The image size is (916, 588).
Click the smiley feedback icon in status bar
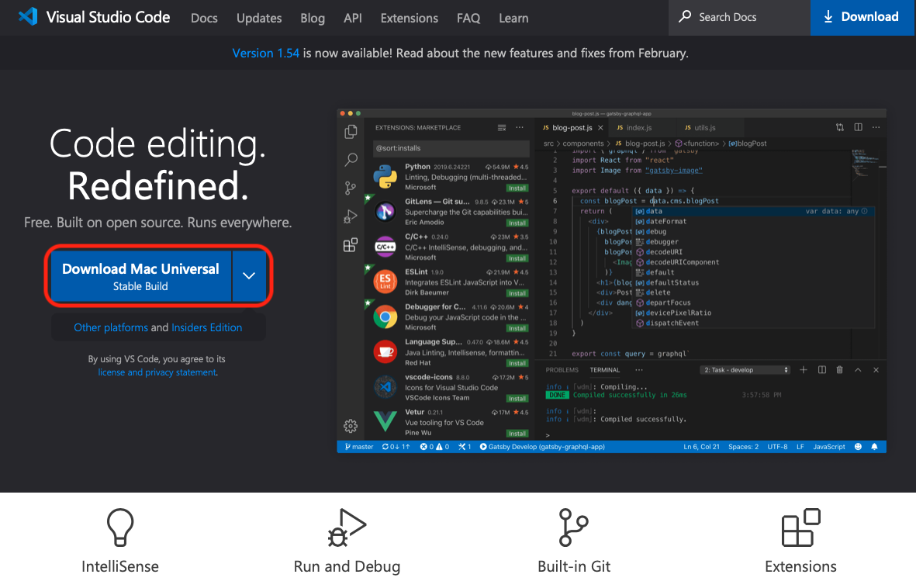point(858,447)
